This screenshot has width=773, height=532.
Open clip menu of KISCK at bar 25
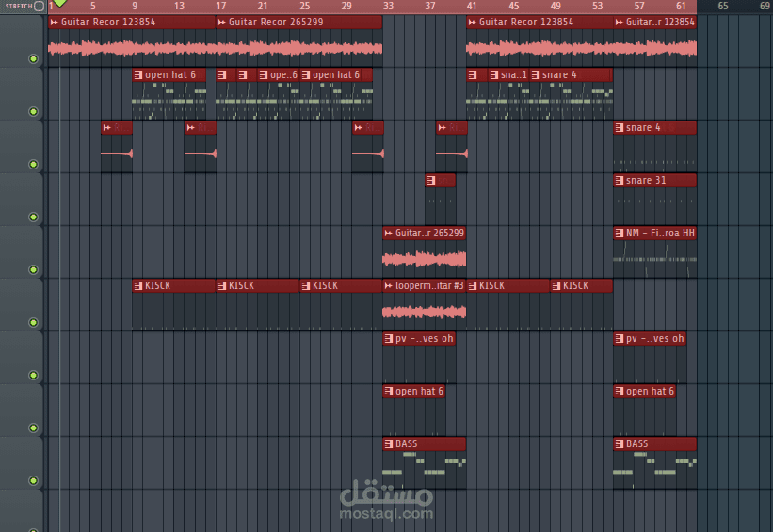(x=306, y=286)
